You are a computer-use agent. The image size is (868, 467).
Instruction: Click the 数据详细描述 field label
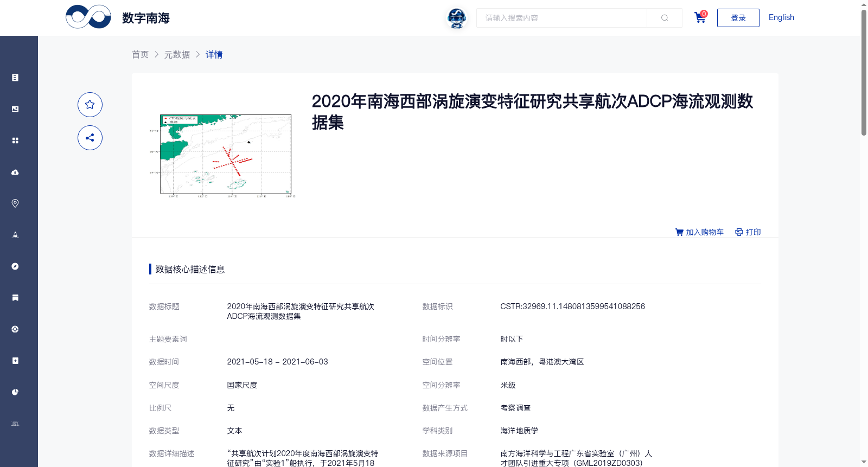pyautogui.click(x=172, y=453)
